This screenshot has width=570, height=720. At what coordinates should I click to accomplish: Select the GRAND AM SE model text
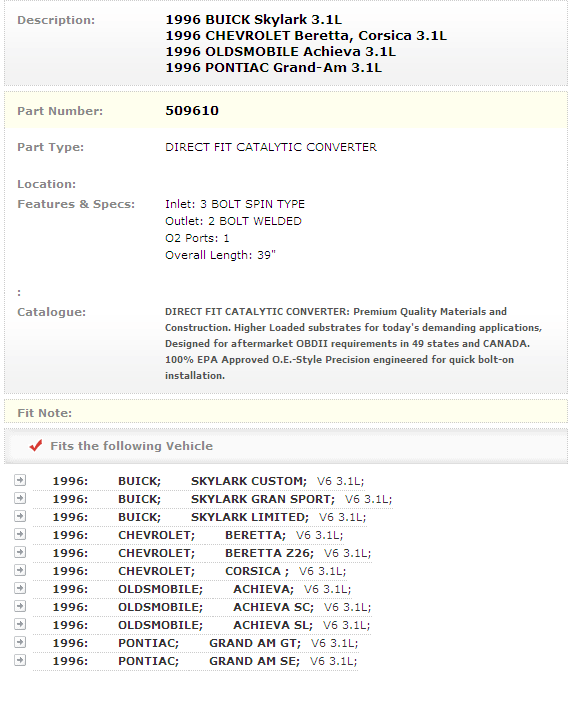click(254, 661)
